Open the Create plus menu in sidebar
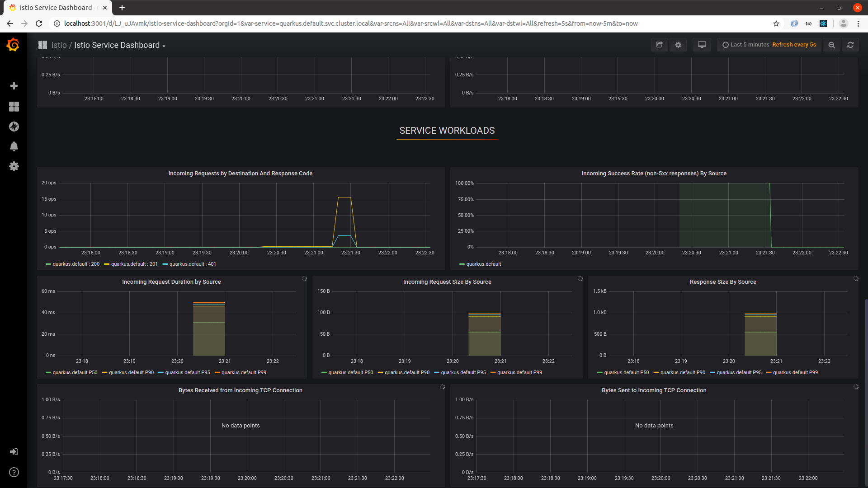Image resolution: width=868 pixels, height=488 pixels. 14,86
